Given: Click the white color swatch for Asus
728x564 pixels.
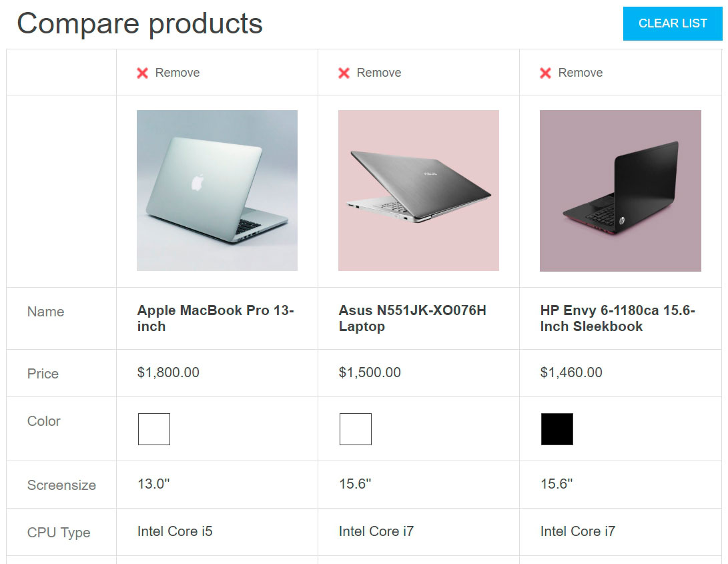Looking at the screenshot, I should click(x=356, y=429).
